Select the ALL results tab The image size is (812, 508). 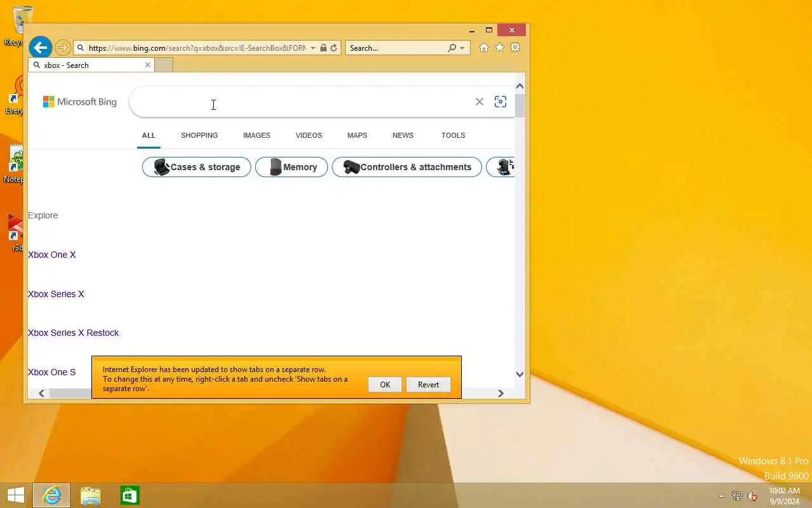pyautogui.click(x=148, y=135)
